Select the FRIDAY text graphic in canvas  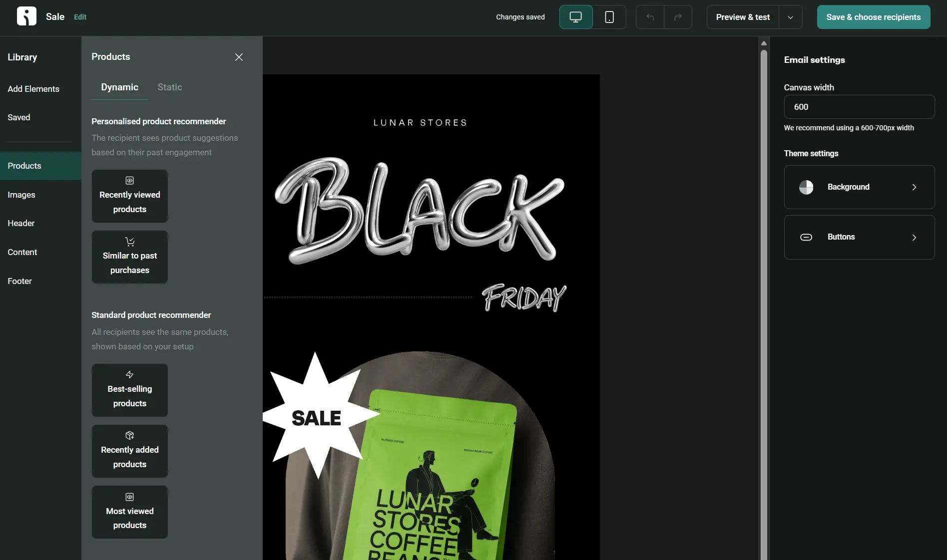[524, 297]
